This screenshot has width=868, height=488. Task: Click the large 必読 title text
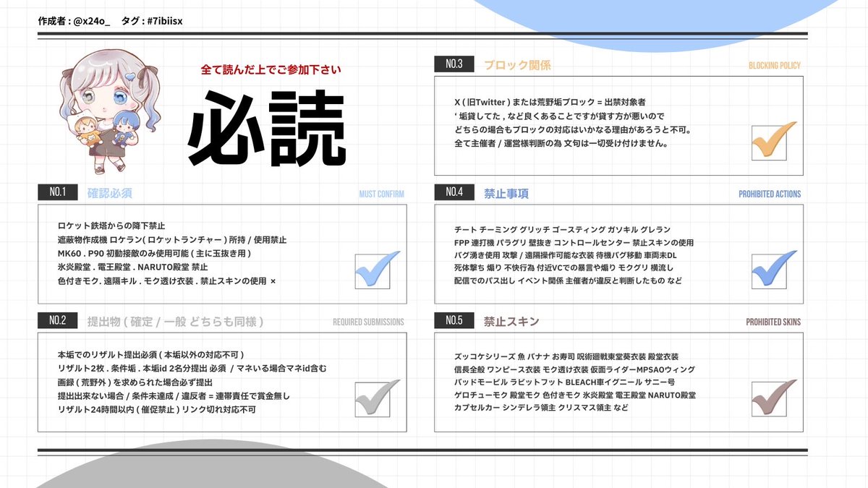pos(268,127)
